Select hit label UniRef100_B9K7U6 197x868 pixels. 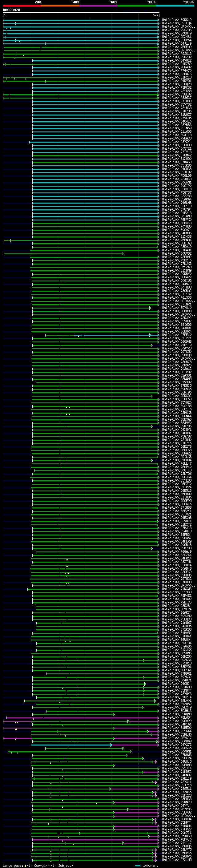[177, 426]
